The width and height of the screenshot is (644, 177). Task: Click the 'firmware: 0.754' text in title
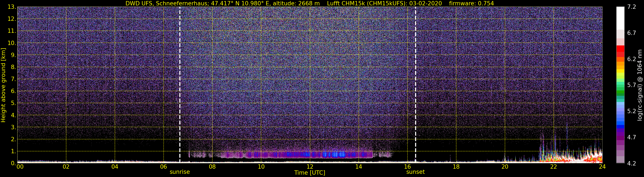(471, 3)
